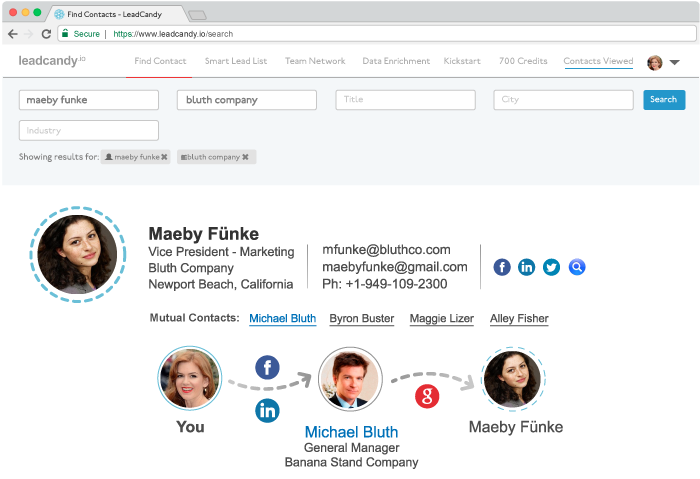Screen dimensions: 700x479
Task: Open Maeby Fünke's Facebook profile icon
Action: pos(502,267)
